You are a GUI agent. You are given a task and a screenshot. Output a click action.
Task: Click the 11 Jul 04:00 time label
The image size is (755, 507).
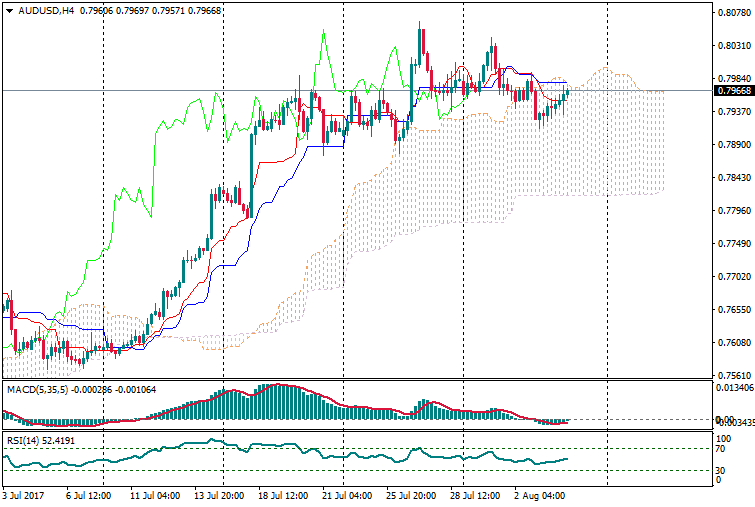pyautogui.click(x=155, y=495)
